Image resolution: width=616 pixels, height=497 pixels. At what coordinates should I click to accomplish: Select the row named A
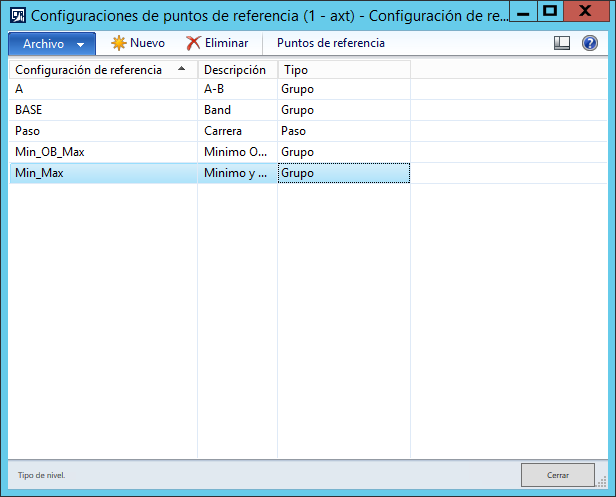pos(308,89)
